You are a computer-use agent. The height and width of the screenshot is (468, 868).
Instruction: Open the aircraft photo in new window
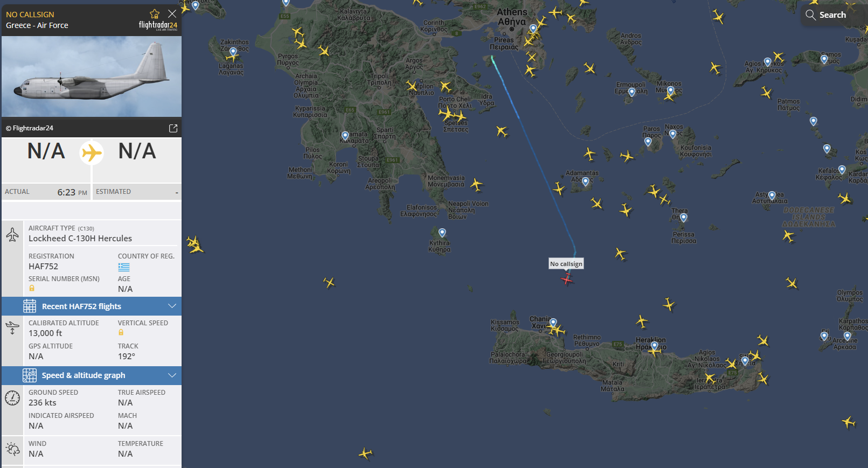pyautogui.click(x=173, y=128)
